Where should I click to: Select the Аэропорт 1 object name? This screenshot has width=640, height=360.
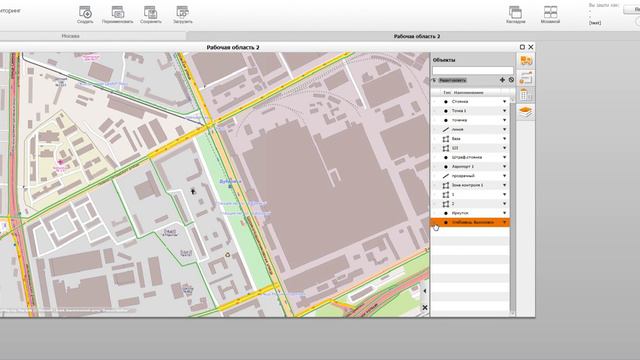(462, 167)
